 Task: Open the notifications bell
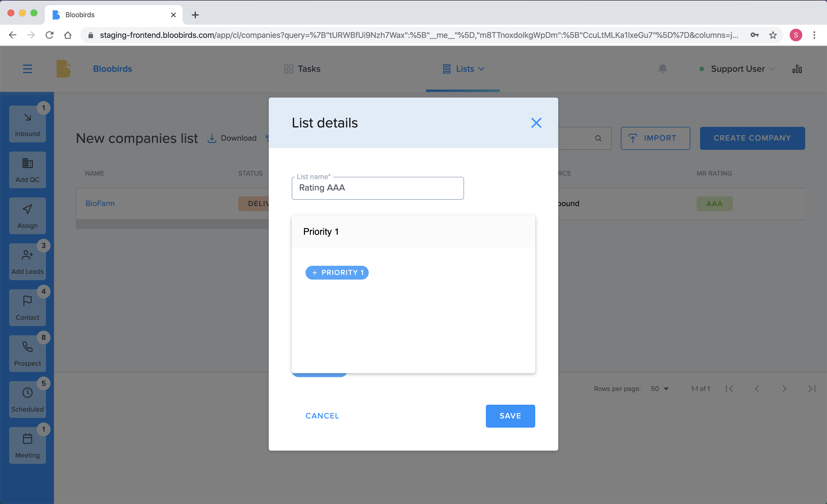click(662, 69)
